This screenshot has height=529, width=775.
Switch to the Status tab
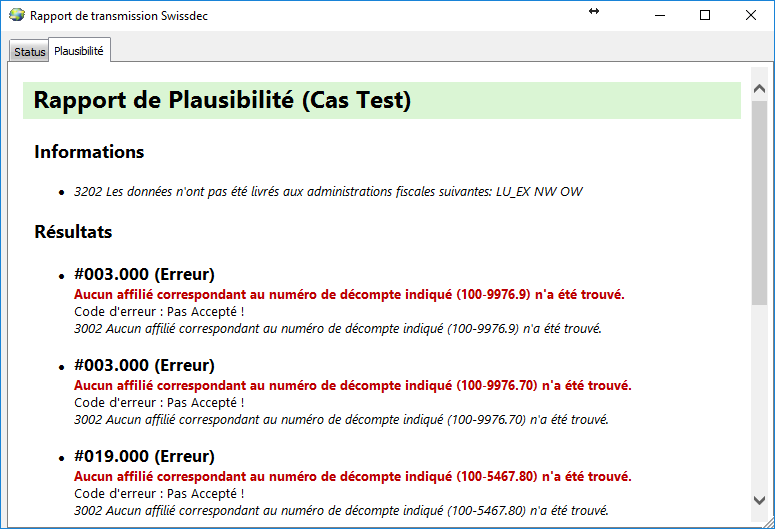tap(29, 51)
